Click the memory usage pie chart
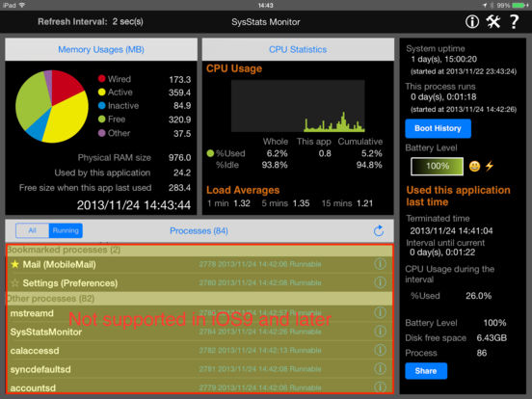The height and width of the screenshot is (399, 532). 52,106
